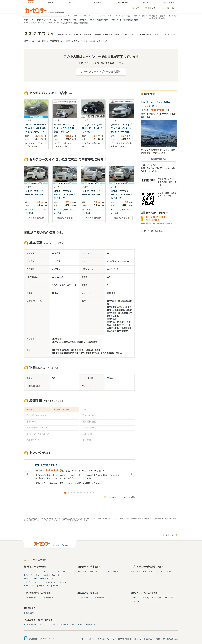Add the 52.8万円 エブリイ to favorites
Image resolution: width=202 pixels, height=644 pixels.
pos(65,218)
